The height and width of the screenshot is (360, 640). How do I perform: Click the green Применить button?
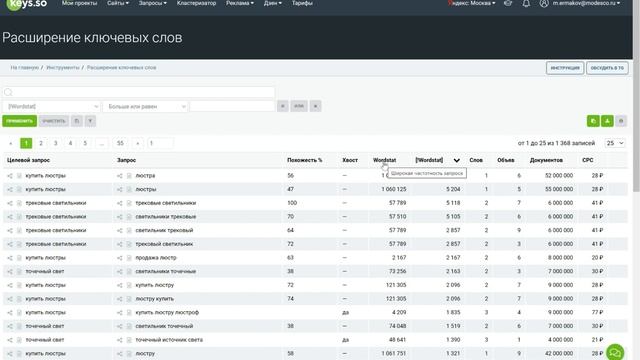coord(19,121)
